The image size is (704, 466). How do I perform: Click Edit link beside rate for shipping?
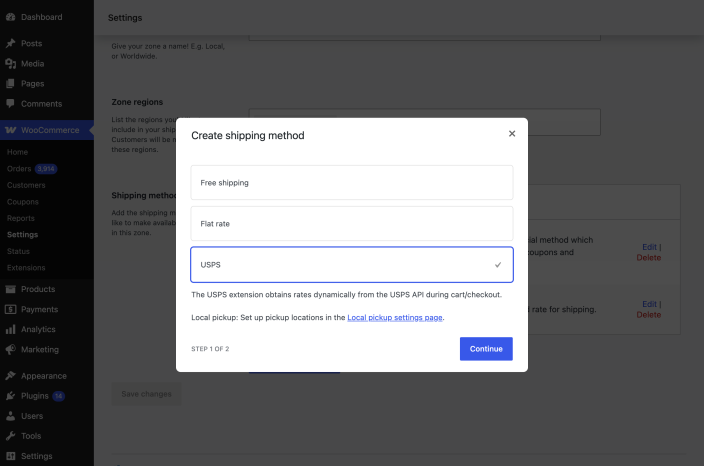649,304
